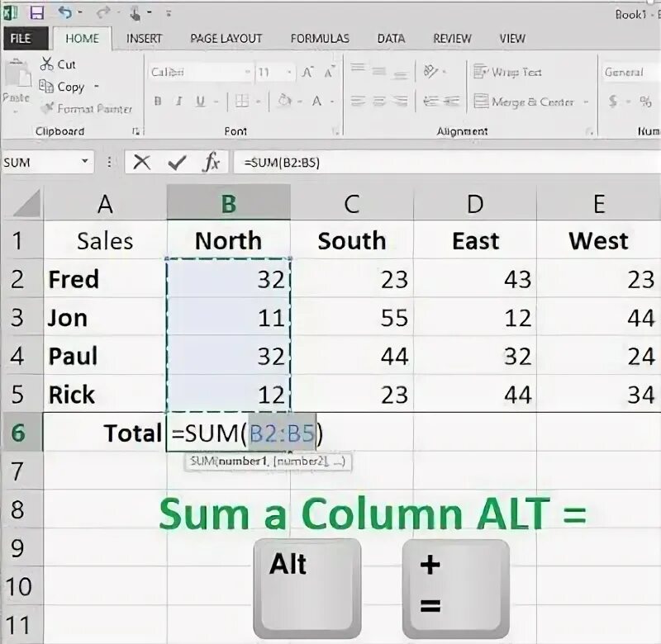Screen dimensions: 661x644
Task: Click the Total label cell
Action: tap(105, 433)
